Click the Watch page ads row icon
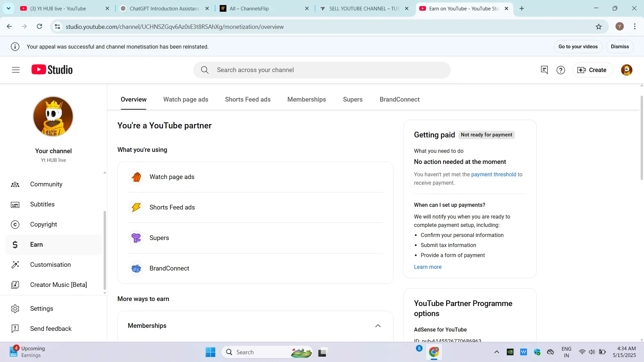Viewport: 644px width, 362px height. coord(136,177)
